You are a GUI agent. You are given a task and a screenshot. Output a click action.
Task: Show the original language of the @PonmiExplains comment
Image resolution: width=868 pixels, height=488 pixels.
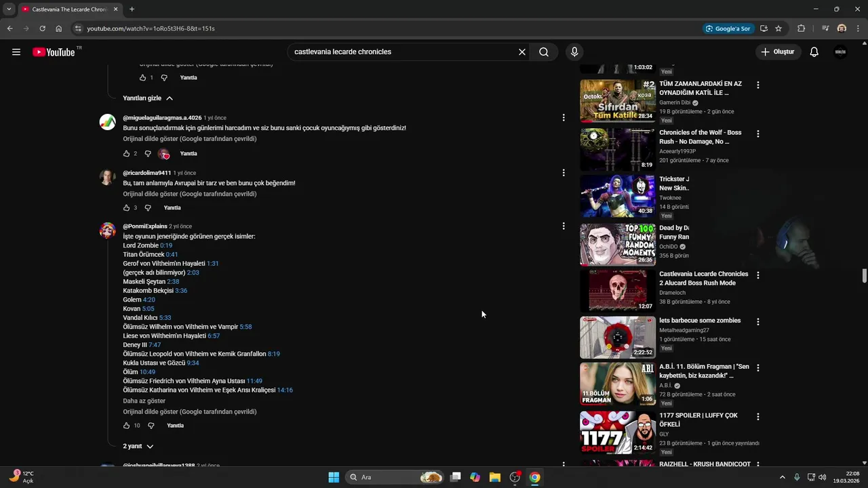(x=190, y=412)
